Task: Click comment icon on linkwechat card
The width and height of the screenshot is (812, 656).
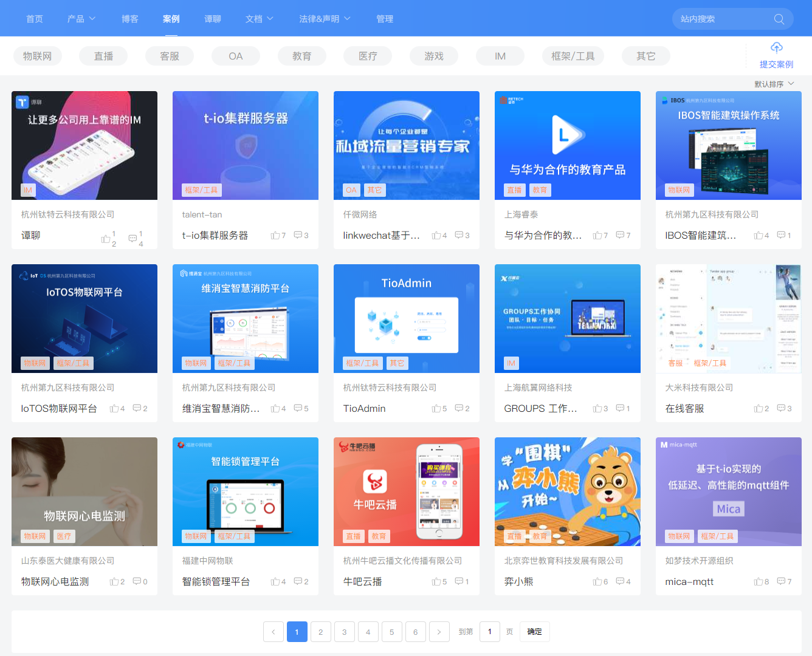Action: 459,235
